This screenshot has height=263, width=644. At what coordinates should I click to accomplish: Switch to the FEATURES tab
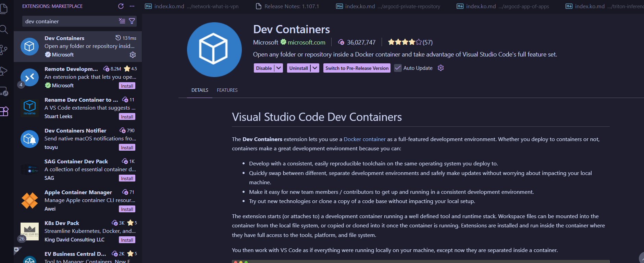point(227,90)
